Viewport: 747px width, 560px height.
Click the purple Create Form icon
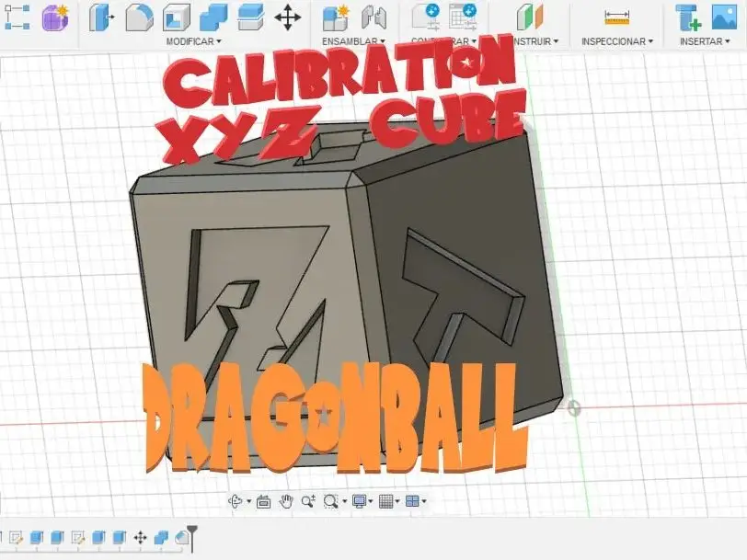pyautogui.click(x=55, y=18)
